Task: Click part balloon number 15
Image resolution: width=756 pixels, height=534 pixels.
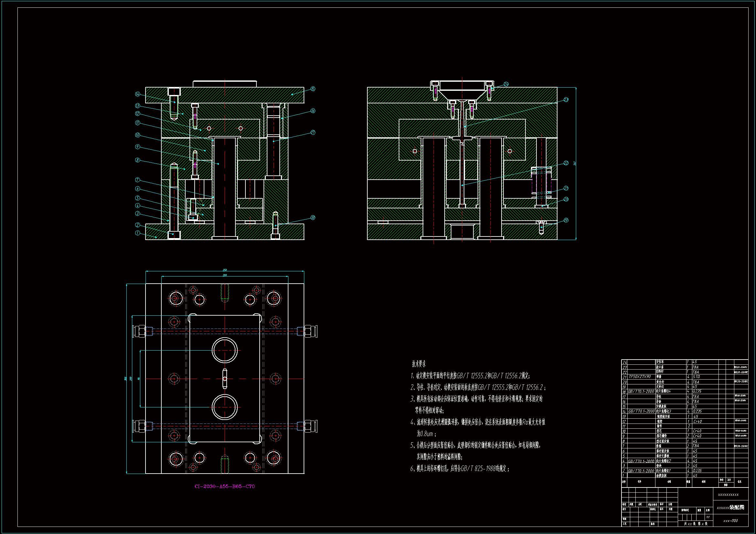Action: 313,89
